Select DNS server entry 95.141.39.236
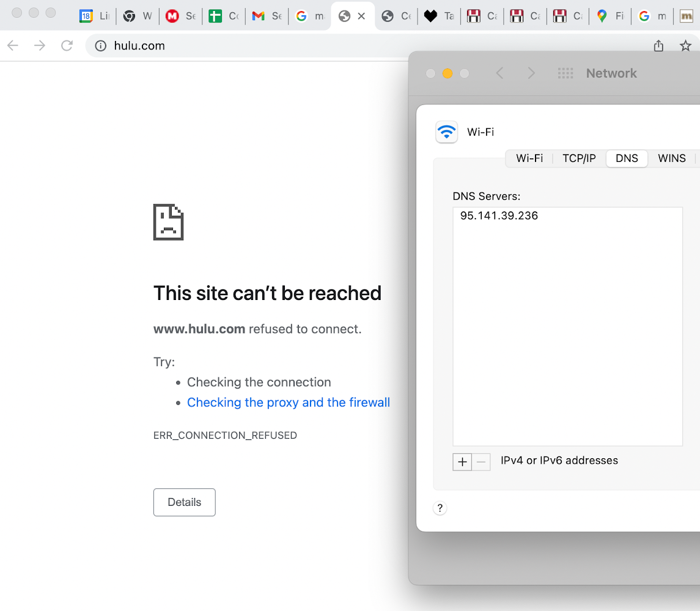 (x=499, y=216)
